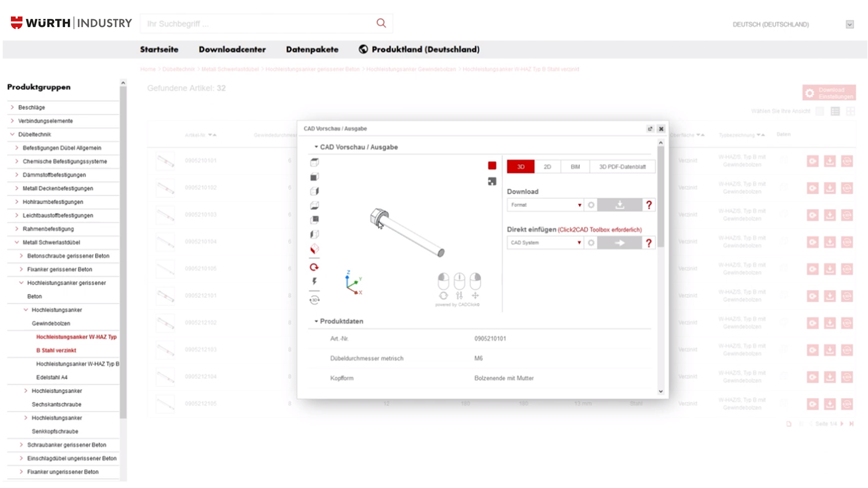Sort by Artikel-Nr. column header
The width and height of the screenshot is (868, 488).
coord(200,135)
